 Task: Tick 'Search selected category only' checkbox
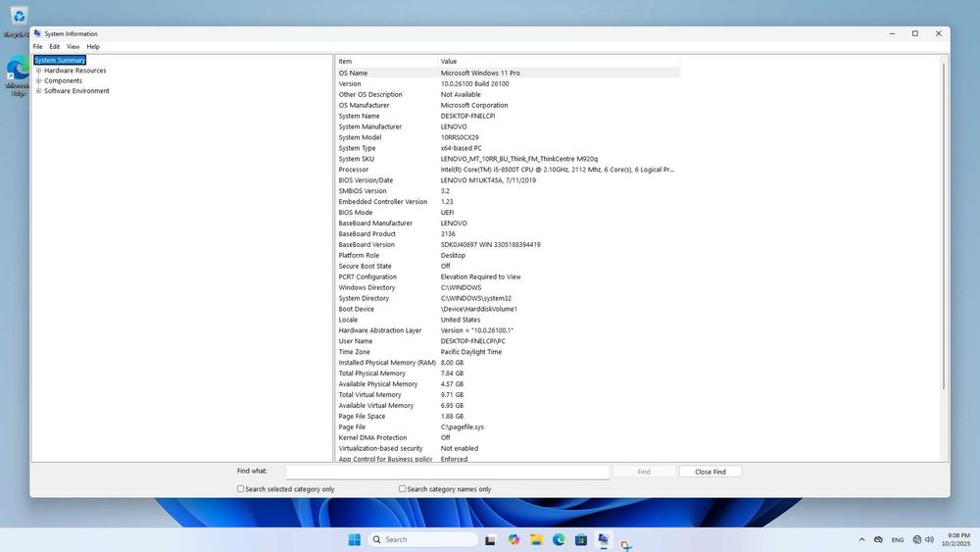pos(241,489)
